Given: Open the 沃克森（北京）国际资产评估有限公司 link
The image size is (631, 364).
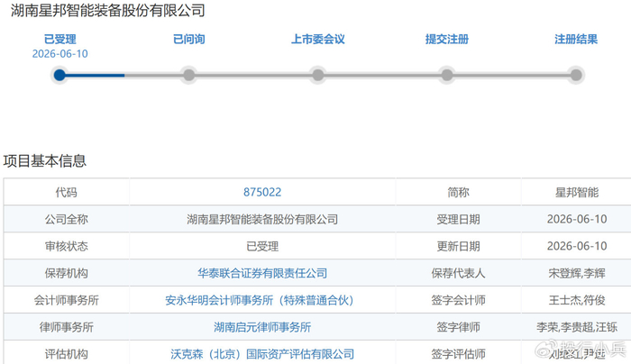Looking at the screenshot, I should (x=262, y=354).
